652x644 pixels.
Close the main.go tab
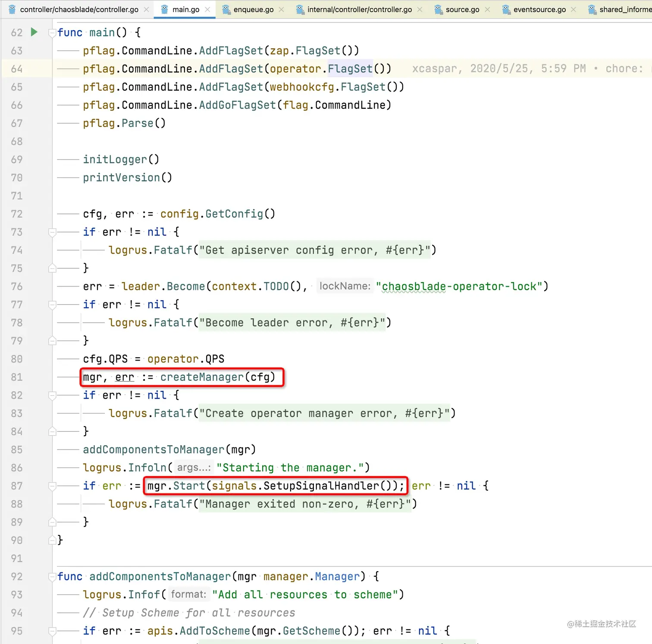pyautogui.click(x=207, y=9)
